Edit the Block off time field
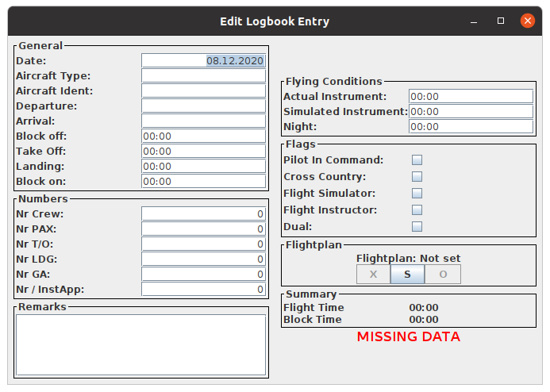Viewport: 550px width, 392px height. pyautogui.click(x=203, y=136)
